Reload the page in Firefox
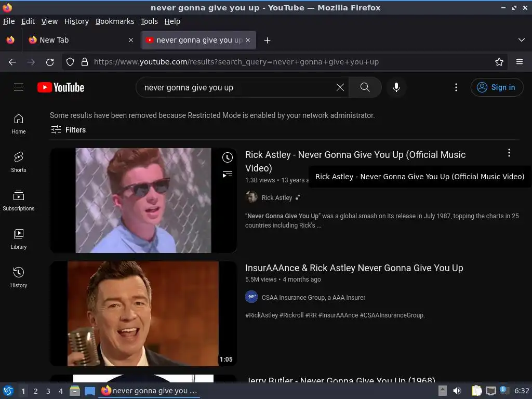The height and width of the screenshot is (399, 532). point(50,62)
